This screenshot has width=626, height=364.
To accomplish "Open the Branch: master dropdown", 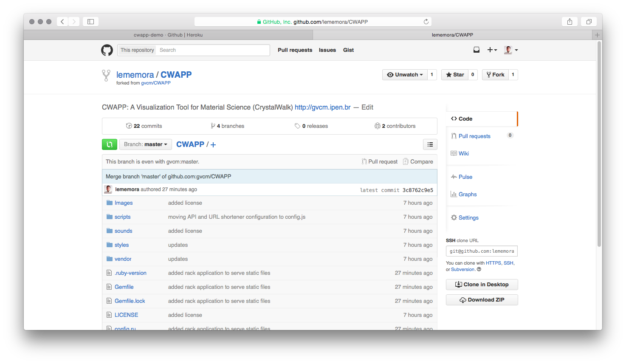I will point(146,144).
